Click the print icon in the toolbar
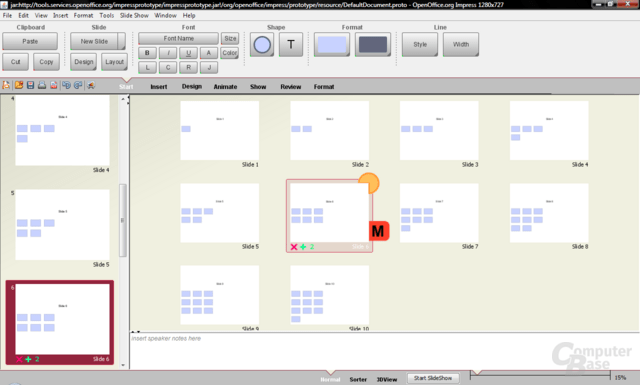Screen dimensions: 640x385 [x=42, y=85]
